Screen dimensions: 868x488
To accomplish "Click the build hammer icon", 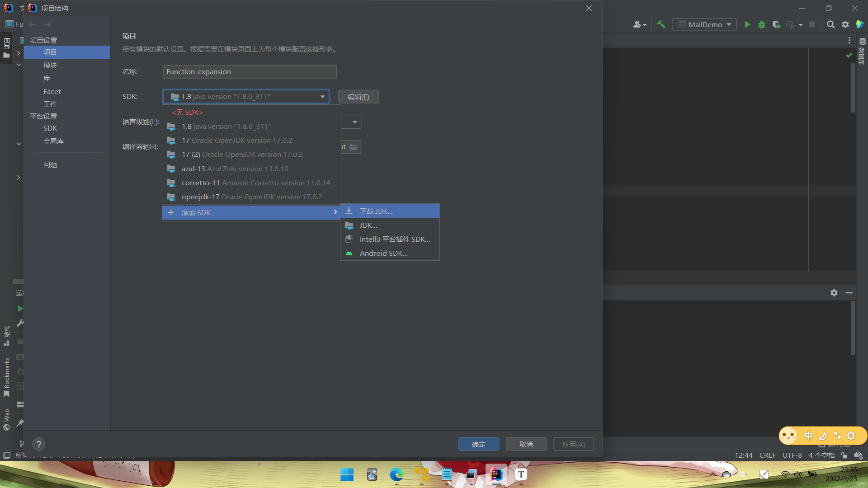I will pyautogui.click(x=661, y=24).
